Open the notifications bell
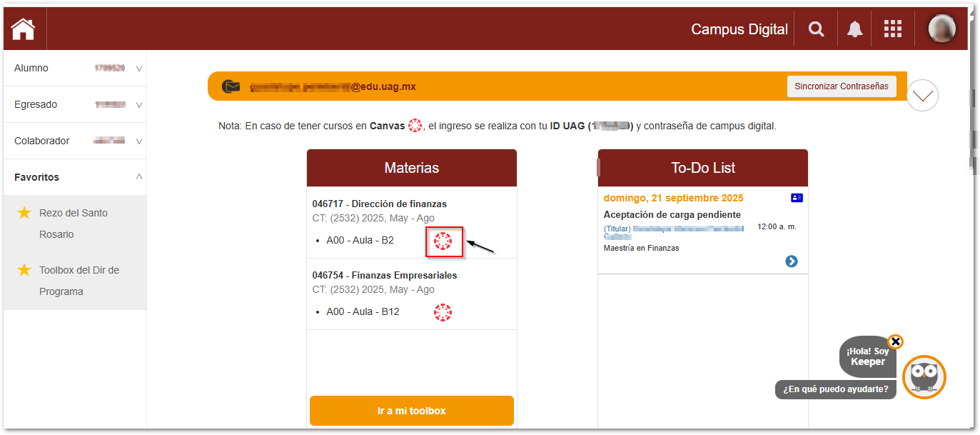Image resolution: width=980 pixels, height=435 pixels. (x=854, y=29)
